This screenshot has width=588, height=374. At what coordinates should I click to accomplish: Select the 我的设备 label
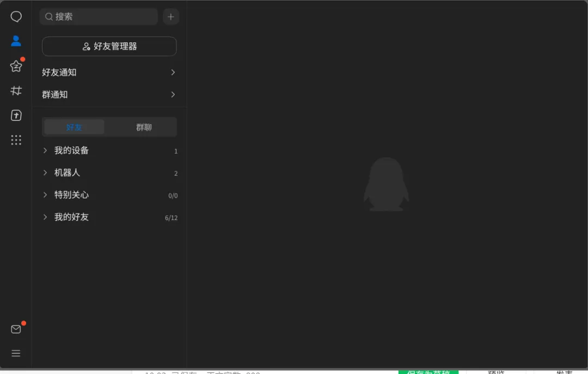72,150
